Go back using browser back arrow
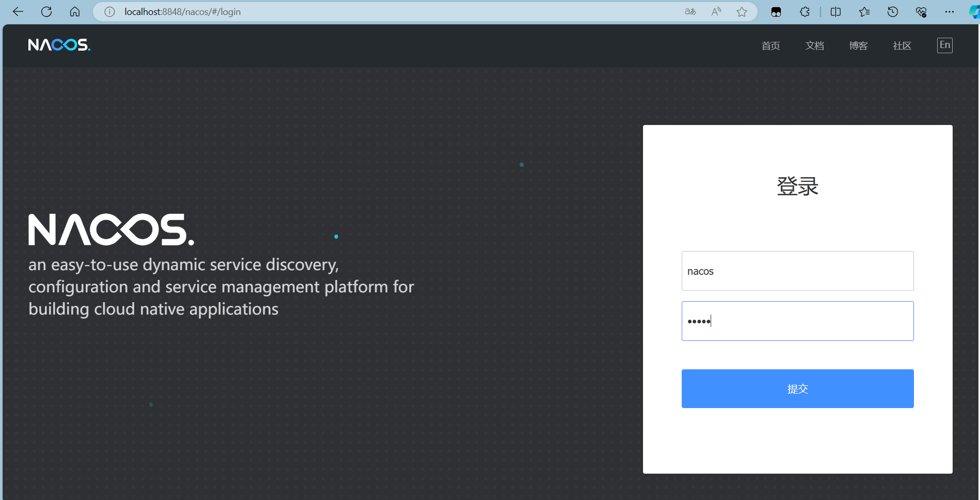 click(x=18, y=12)
